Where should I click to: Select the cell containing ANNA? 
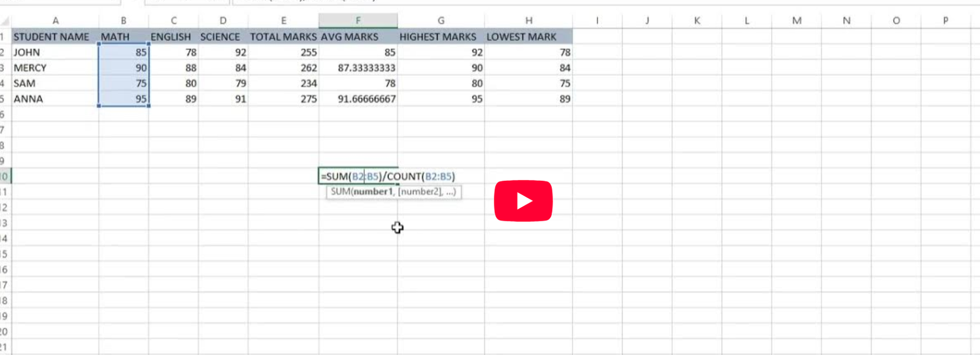click(29, 99)
